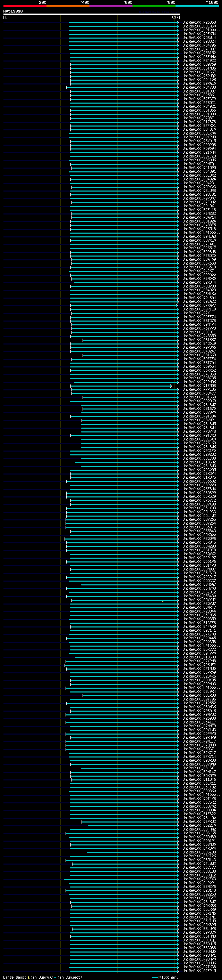Image resolution: width=222 pixels, height=980 pixels.
Task: Select the UniRef100_B7FK01 label
Action: click(x=199, y=125)
